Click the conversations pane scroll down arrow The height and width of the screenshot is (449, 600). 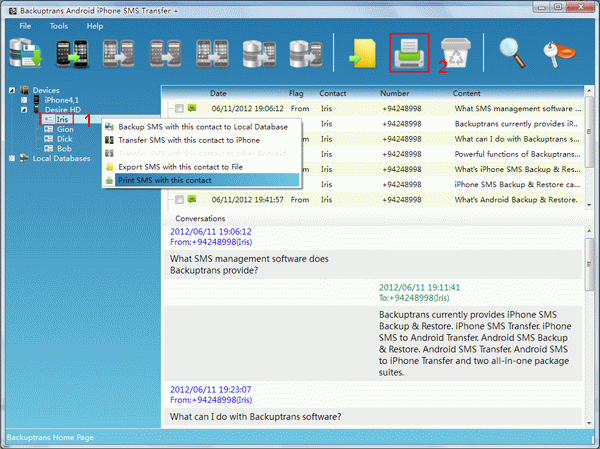pos(589,423)
